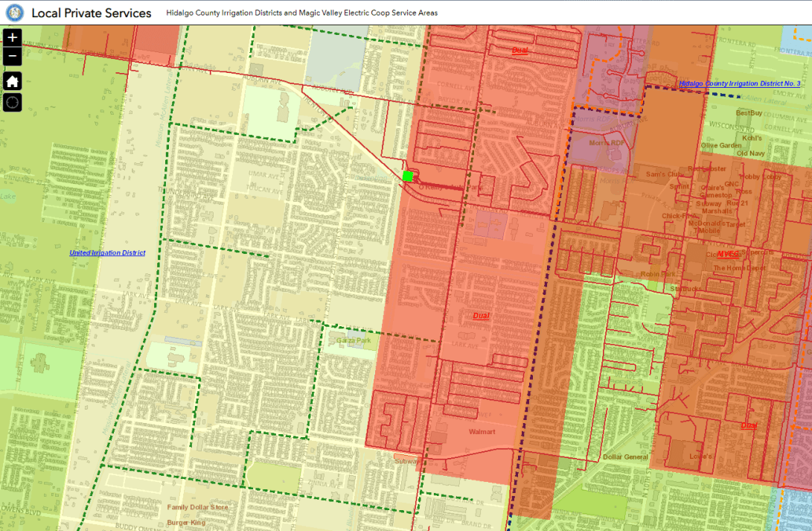Click the green point marker on the map
812x531 pixels.
[x=408, y=177]
